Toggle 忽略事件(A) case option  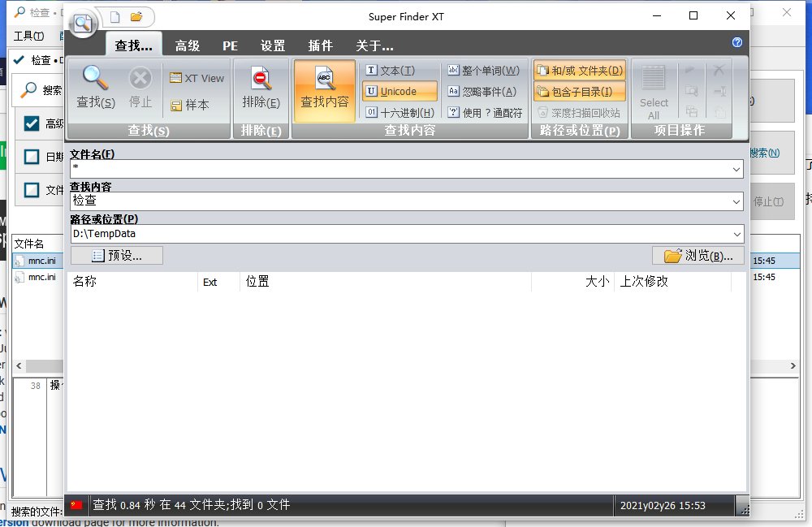482,92
